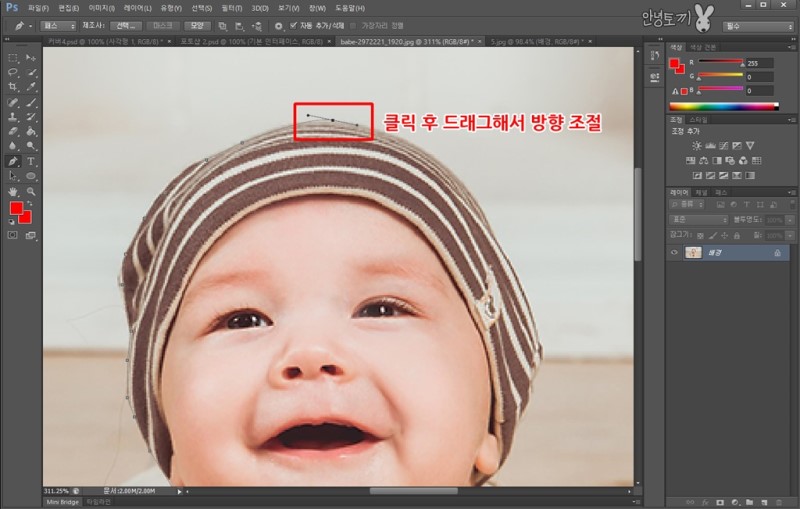Open the 필수 workspace dropdown

(x=756, y=26)
